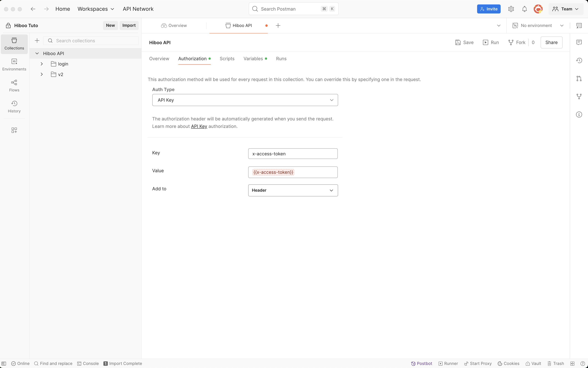Open the notifications bell
Screen dimensions: 588x368
525,9
